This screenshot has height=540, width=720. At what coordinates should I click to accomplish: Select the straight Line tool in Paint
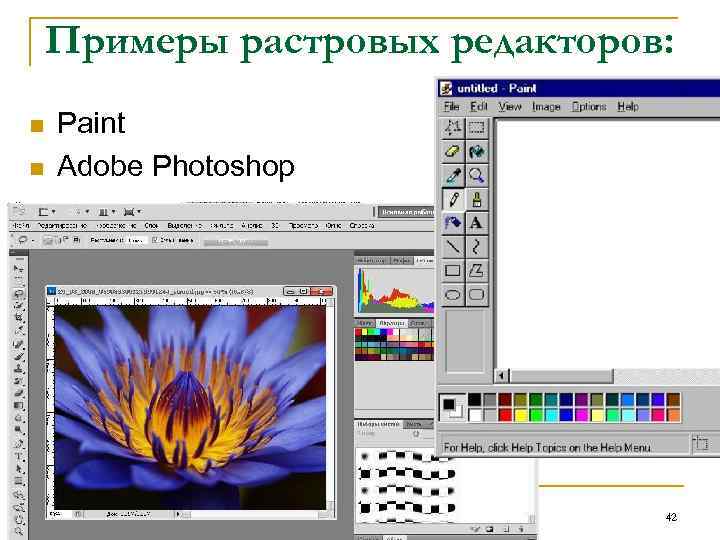click(453, 247)
